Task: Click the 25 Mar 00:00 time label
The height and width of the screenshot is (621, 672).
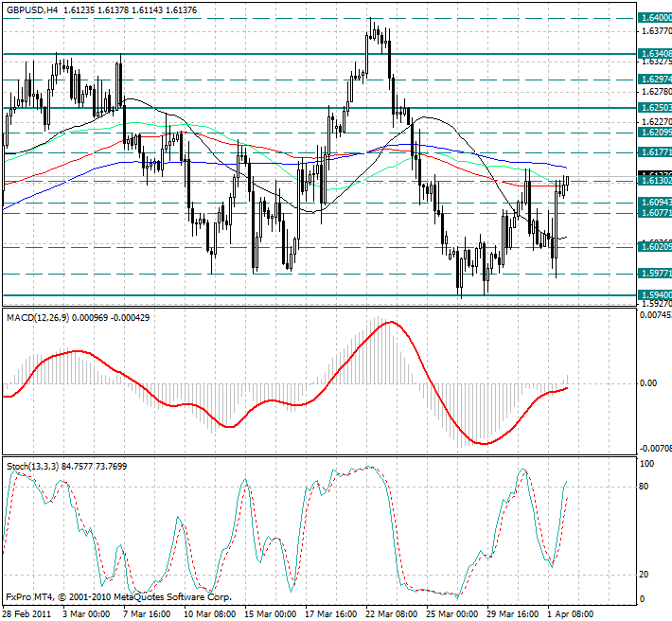Action: 452,614
